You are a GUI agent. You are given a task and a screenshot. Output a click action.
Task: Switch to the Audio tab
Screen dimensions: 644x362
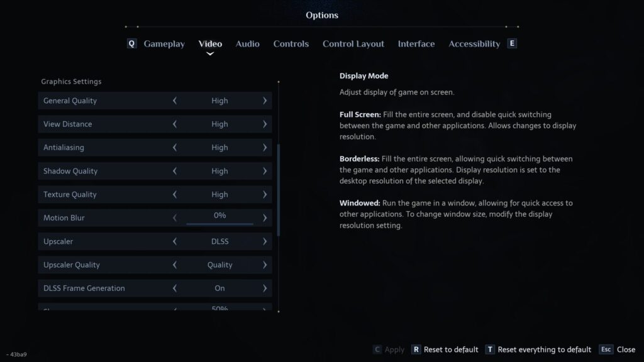click(247, 44)
